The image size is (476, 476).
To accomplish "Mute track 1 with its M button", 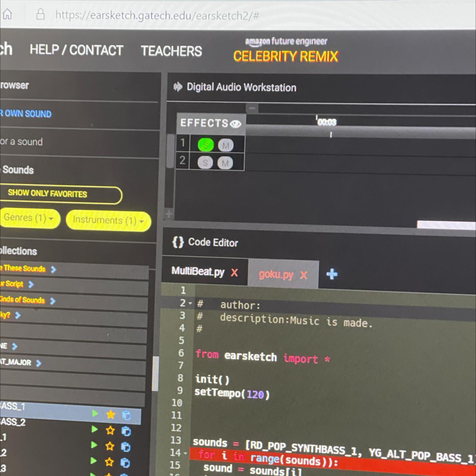I will coord(225,146).
